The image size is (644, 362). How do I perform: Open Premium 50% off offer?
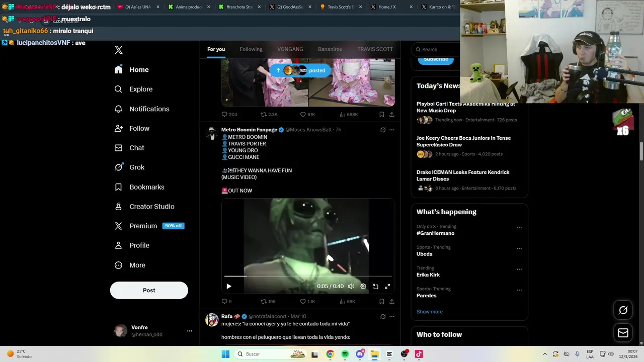tap(149, 226)
